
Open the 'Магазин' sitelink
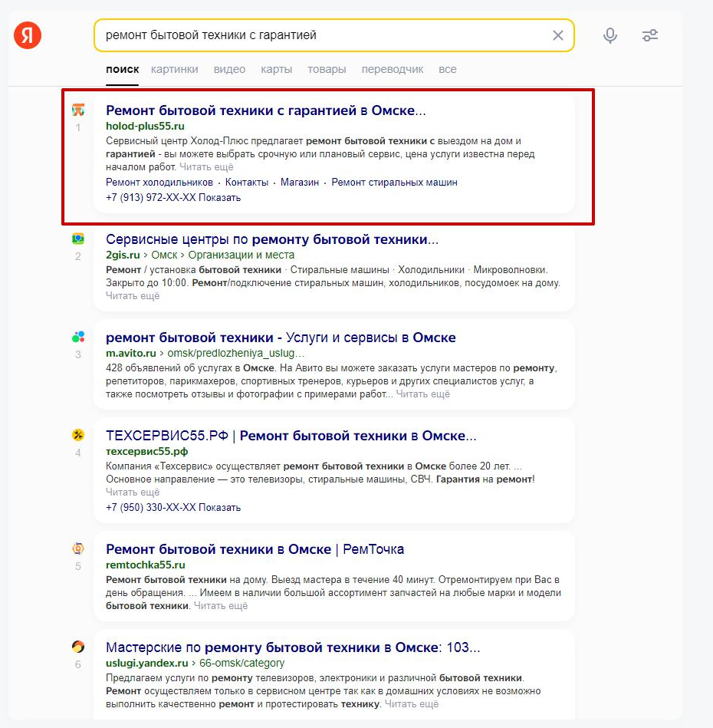300,183
